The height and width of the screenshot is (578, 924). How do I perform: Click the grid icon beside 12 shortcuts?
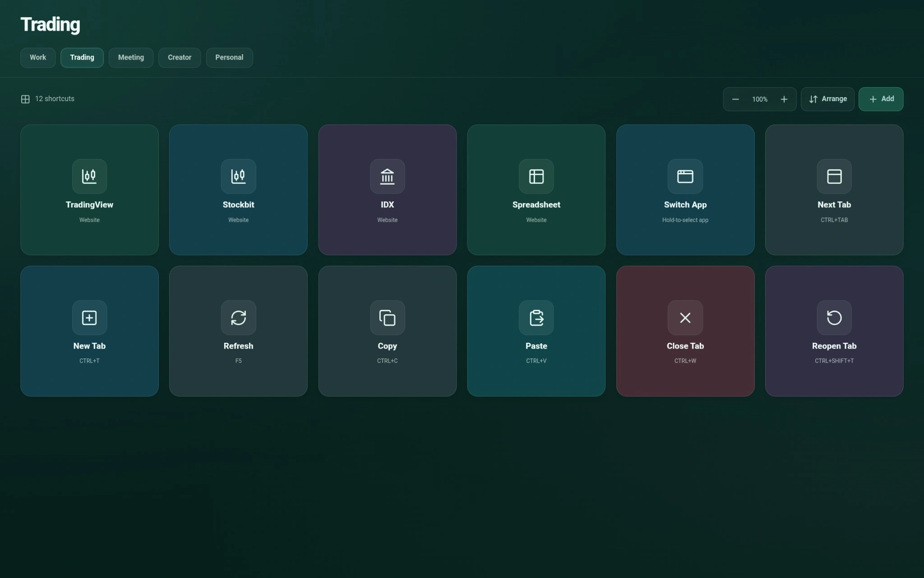[25, 99]
